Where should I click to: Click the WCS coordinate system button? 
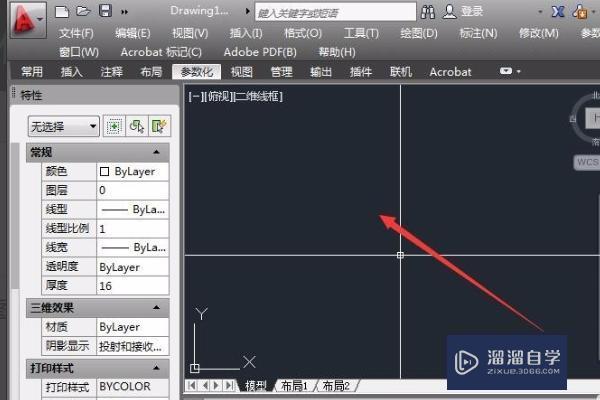(x=587, y=162)
